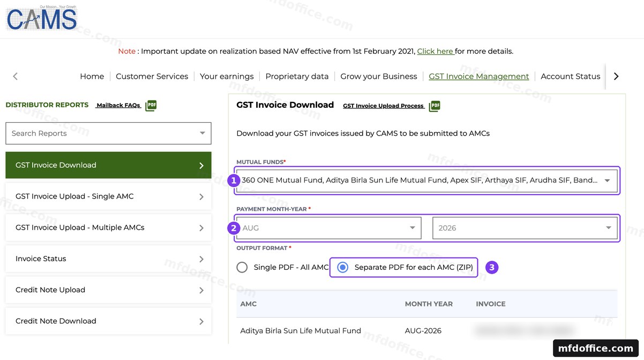Image resolution: width=644 pixels, height=360 pixels.
Task: Open the Mutual Funds dropdown
Action: click(427, 180)
